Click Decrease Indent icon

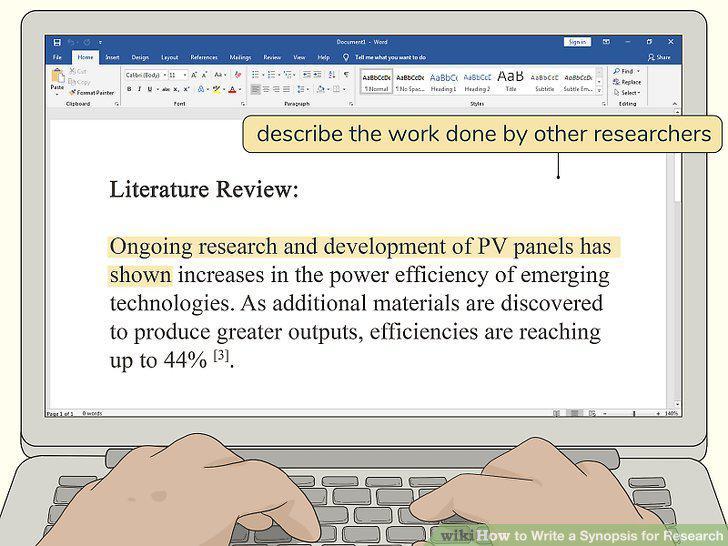coord(306,74)
